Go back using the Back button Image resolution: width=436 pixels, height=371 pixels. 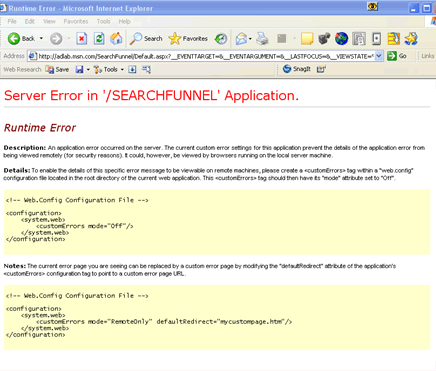[x=21, y=39]
